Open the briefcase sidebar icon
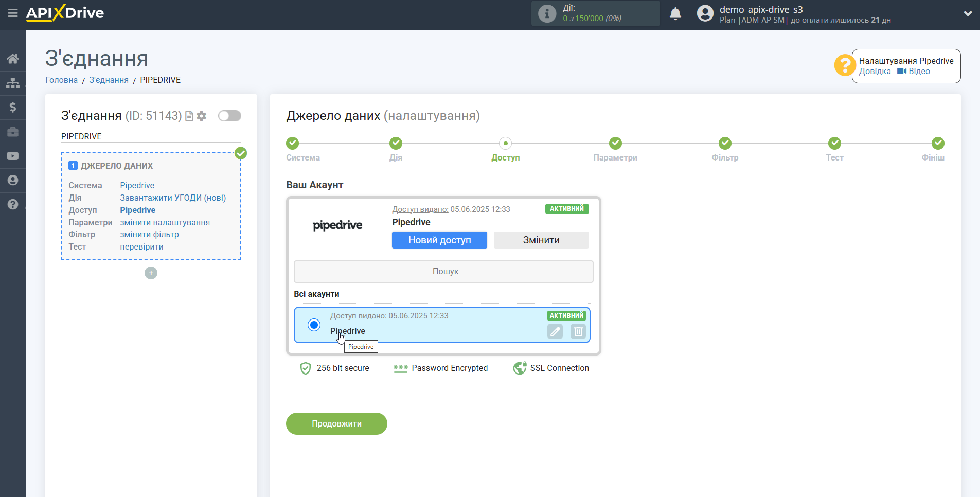980x497 pixels. (x=13, y=132)
